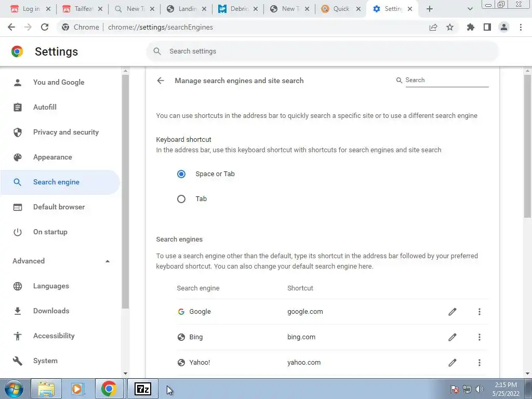Viewport: 532px width, 399px height.
Task: Click the google.com shortcut text
Action: coord(305,312)
